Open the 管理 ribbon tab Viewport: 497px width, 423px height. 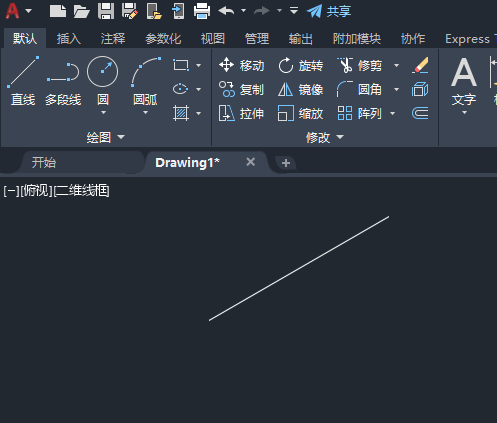[x=257, y=39]
